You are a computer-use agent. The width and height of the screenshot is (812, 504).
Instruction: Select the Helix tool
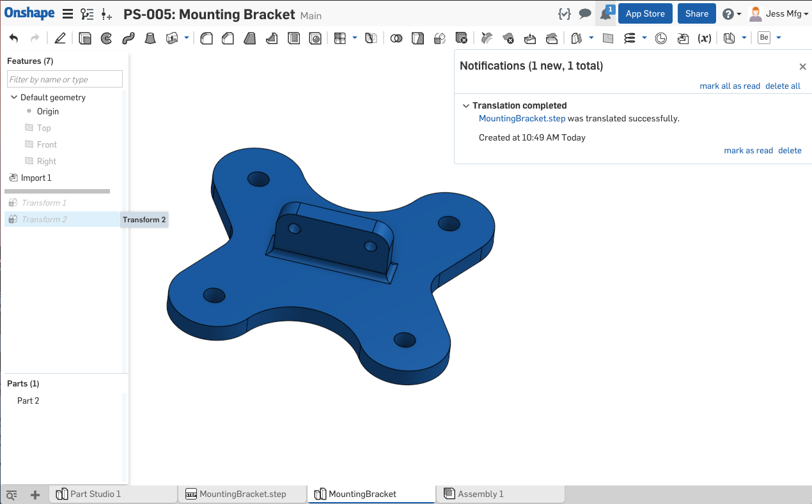tap(630, 38)
